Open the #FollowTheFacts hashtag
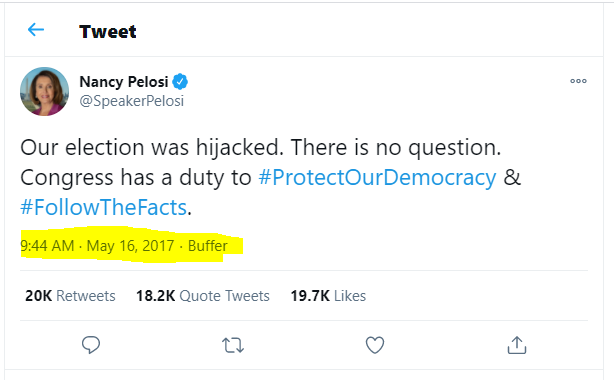Screen dimensions: 614x380 (x=103, y=207)
